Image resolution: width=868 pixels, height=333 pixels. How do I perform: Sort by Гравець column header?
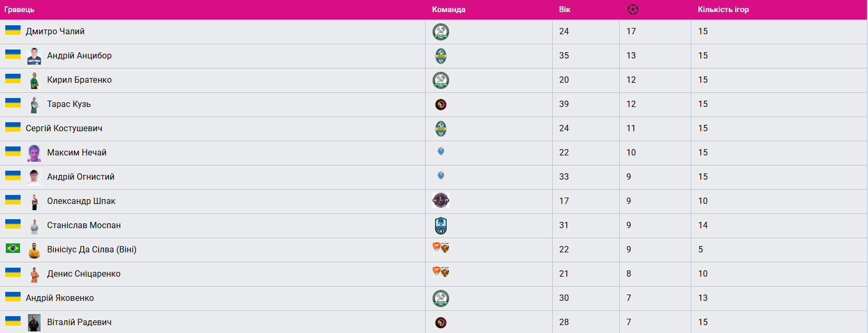tap(20, 9)
